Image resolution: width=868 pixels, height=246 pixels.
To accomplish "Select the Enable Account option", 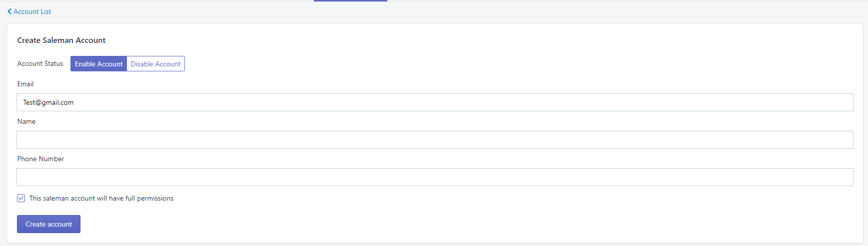I will pyautogui.click(x=98, y=64).
